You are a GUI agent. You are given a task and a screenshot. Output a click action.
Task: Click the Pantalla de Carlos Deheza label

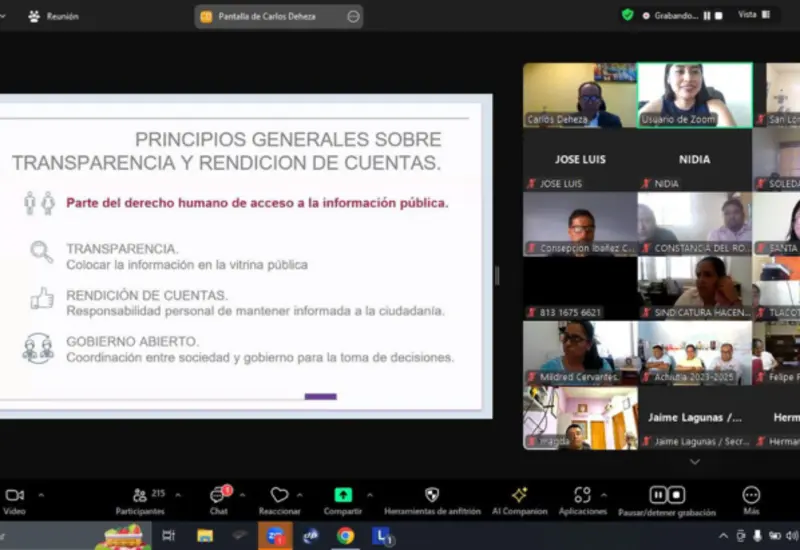[x=267, y=16]
